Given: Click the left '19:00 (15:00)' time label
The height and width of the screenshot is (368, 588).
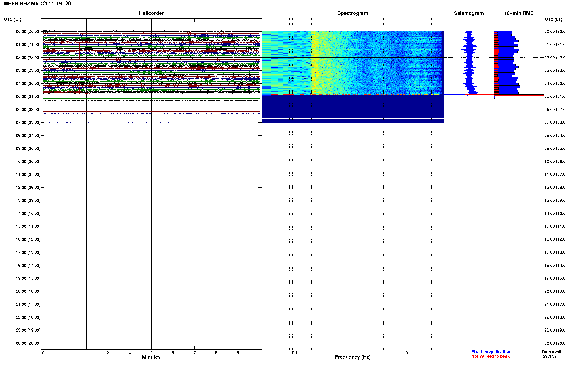Looking at the screenshot, I should (x=28, y=278).
